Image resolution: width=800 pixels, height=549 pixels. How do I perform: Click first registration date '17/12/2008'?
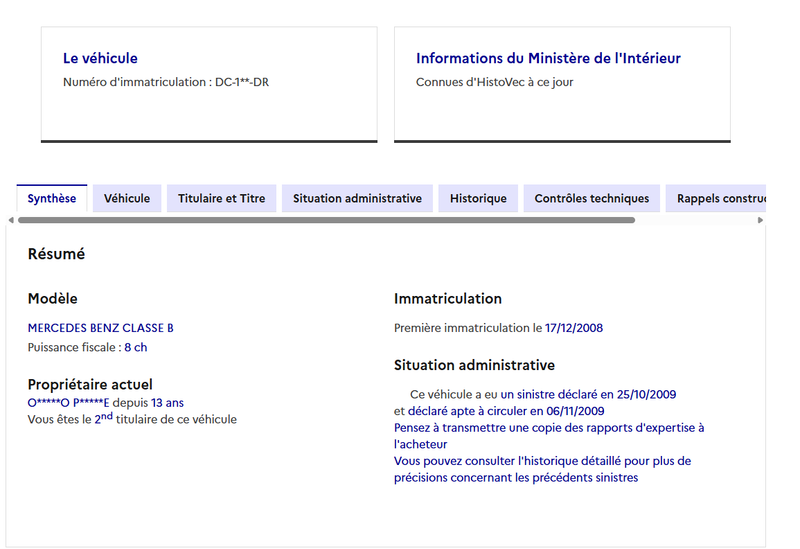tap(574, 328)
